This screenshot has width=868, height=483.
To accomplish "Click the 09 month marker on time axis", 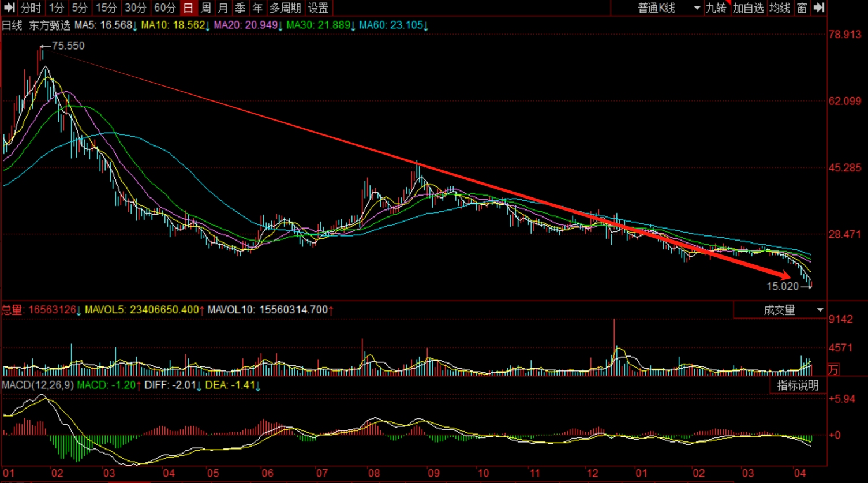I will coord(433,474).
